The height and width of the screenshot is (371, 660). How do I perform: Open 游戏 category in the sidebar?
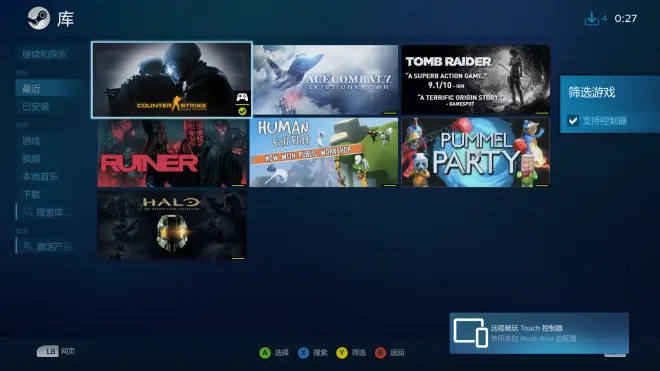[x=31, y=141]
